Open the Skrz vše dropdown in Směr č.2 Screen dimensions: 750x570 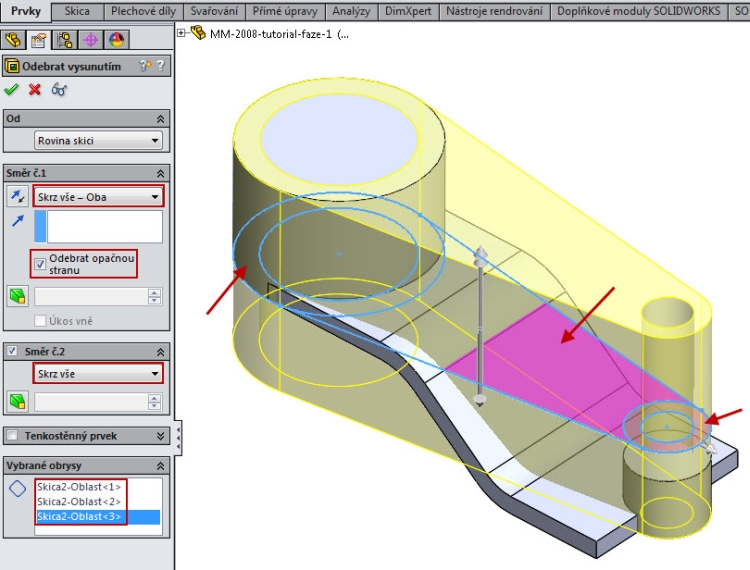tap(98, 373)
